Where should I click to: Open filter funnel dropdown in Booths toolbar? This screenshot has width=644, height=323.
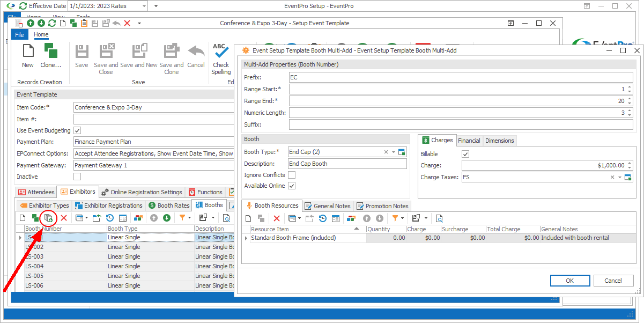[x=190, y=218]
